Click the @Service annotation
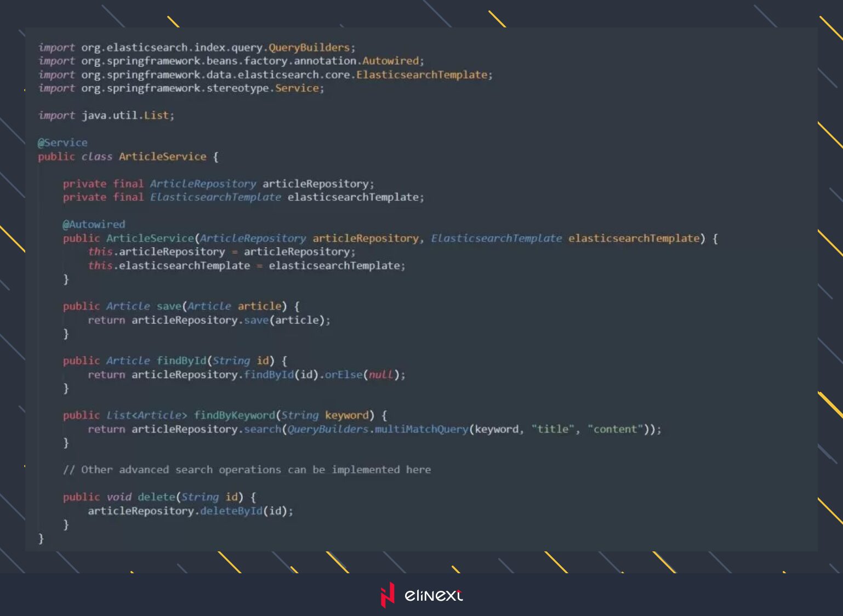This screenshot has height=616, width=843. [x=62, y=142]
